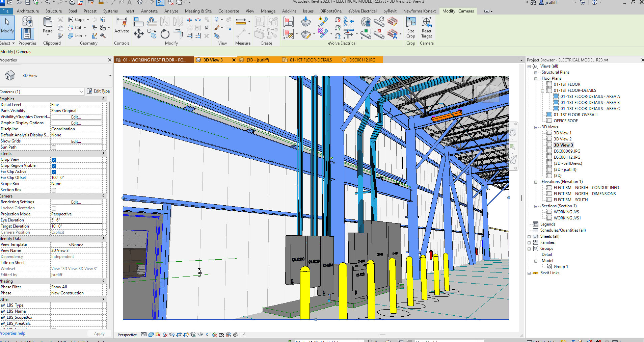The image size is (644, 342).
Task: Click the Properties palette ribbon icon
Action: [27, 34]
